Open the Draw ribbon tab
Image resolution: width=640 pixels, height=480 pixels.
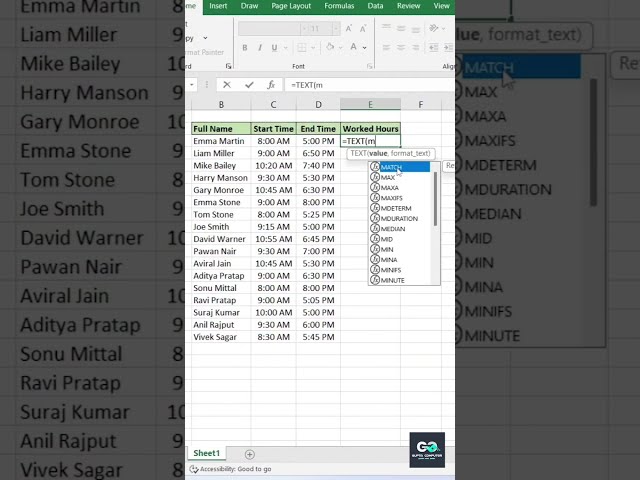click(x=249, y=6)
